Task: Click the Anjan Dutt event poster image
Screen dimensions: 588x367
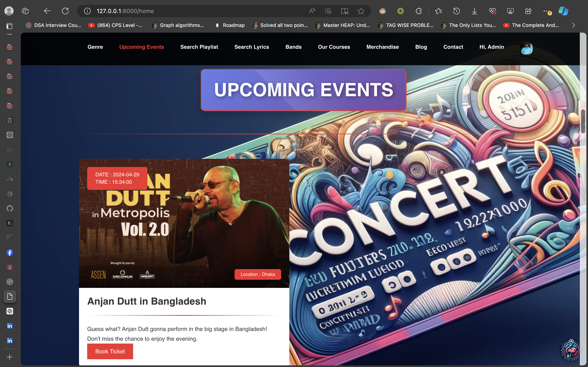Action: point(184,223)
